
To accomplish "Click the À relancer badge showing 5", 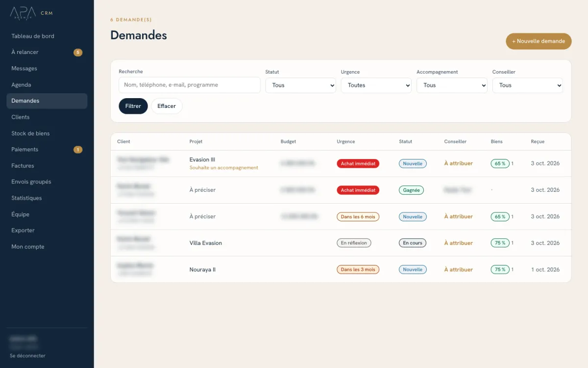I will 78,52.
